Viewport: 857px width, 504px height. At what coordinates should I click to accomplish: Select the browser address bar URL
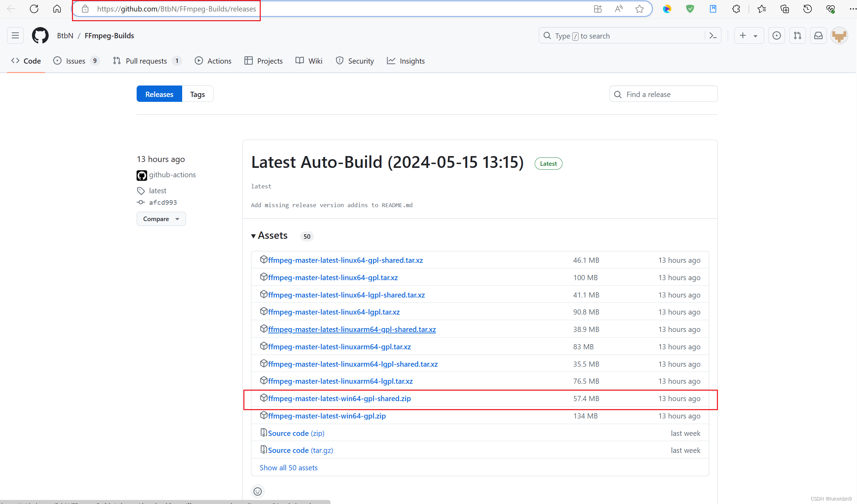pos(177,9)
